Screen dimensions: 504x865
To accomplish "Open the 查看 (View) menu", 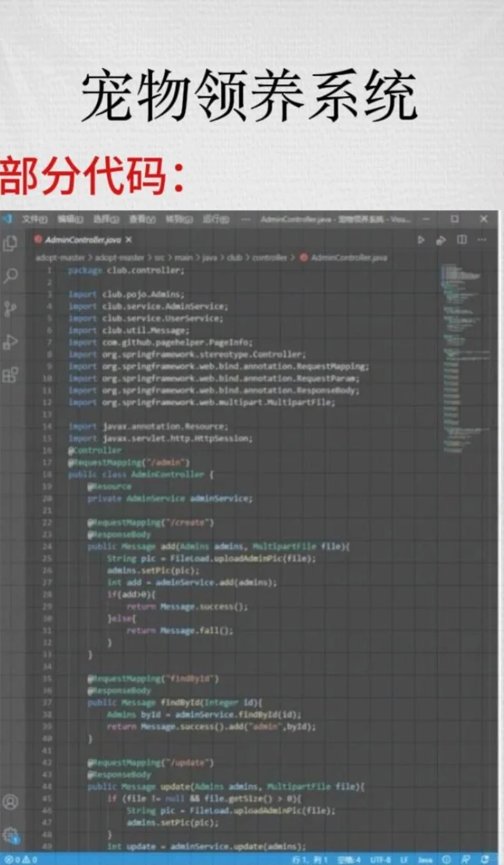I will (x=142, y=219).
